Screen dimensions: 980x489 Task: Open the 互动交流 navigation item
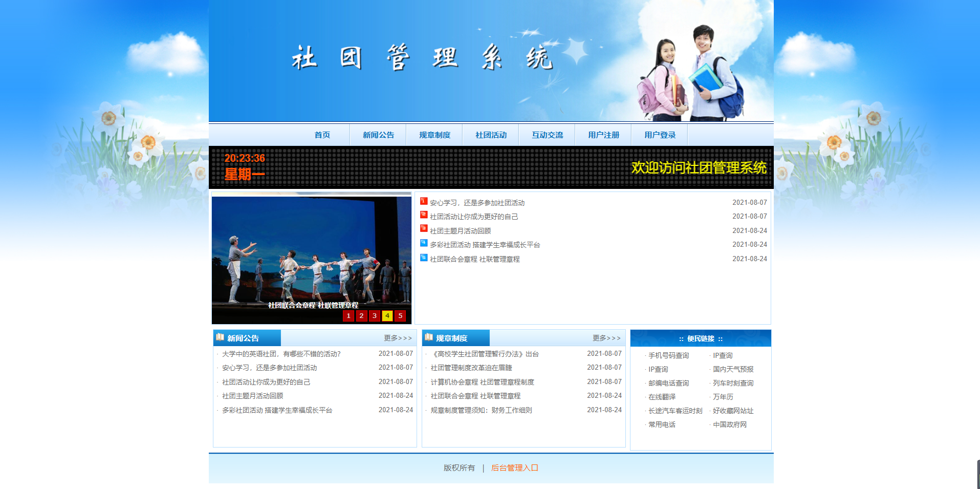tap(547, 135)
